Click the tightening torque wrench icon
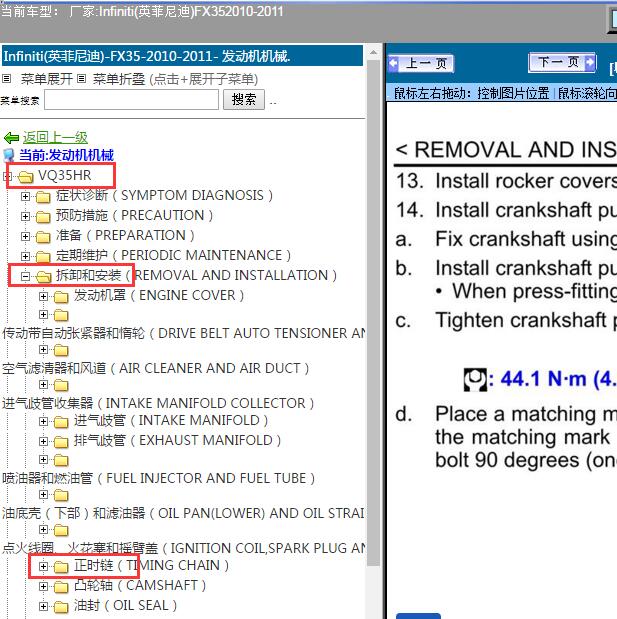This screenshot has height=619, width=617. pos(475,380)
